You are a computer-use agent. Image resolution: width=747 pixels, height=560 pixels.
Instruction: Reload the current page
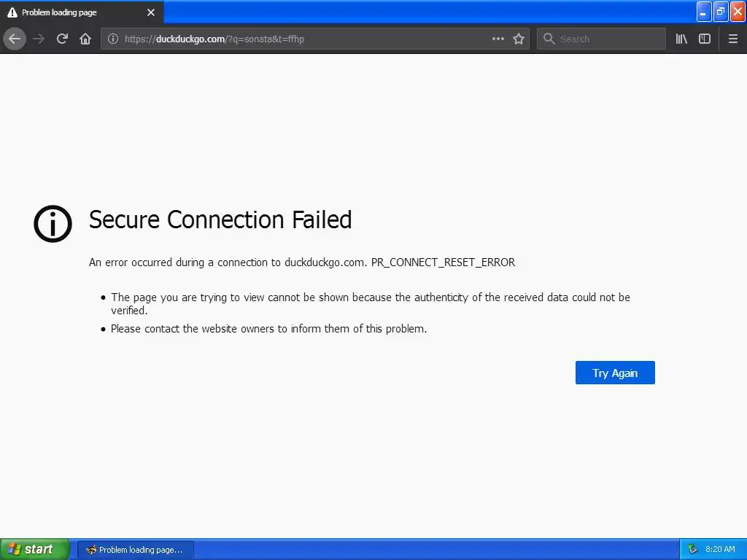click(x=62, y=39)
